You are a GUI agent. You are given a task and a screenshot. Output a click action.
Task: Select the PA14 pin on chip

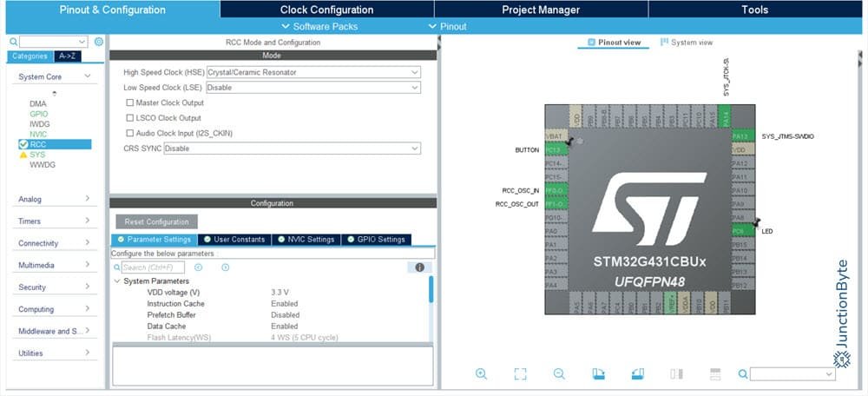click(x=724, y=117)
